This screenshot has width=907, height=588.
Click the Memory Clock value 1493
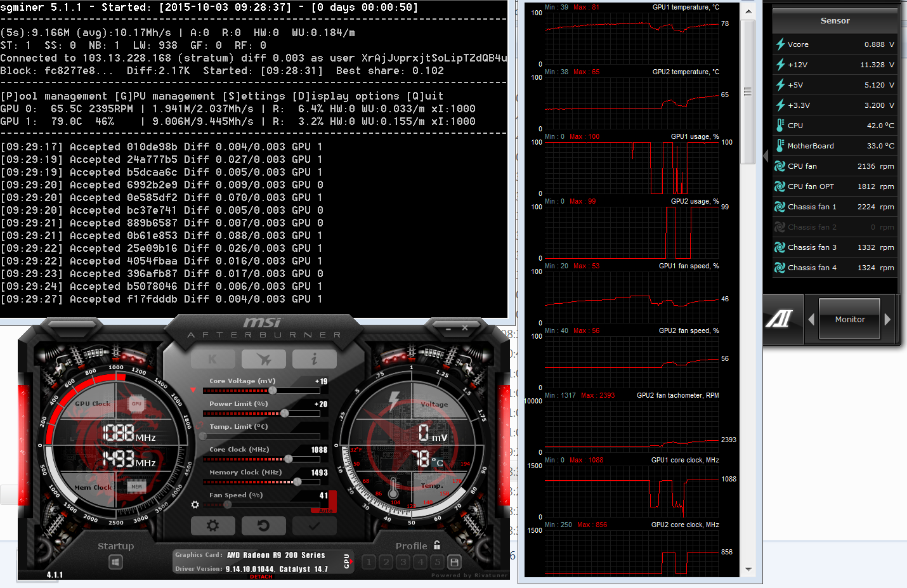[x=319, y=473]
